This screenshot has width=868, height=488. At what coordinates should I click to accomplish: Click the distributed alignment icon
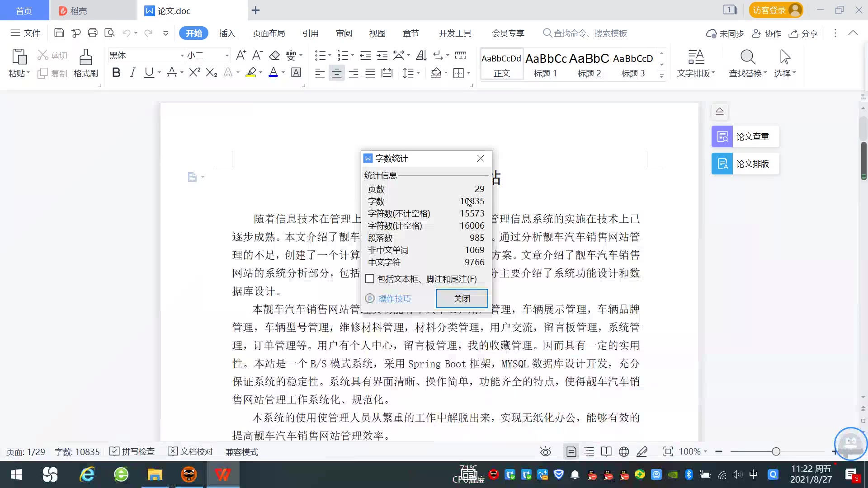tap(387, 73)
